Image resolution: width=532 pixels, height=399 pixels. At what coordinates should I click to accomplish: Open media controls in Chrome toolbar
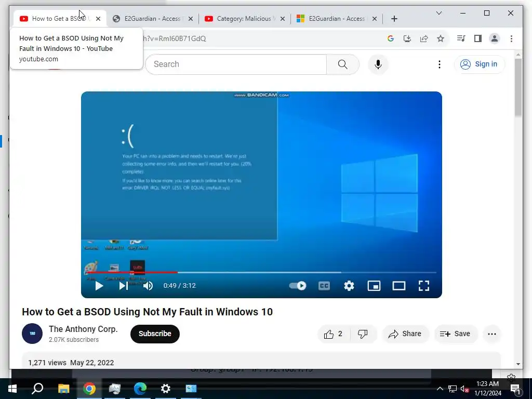click(x=461, y=38)
